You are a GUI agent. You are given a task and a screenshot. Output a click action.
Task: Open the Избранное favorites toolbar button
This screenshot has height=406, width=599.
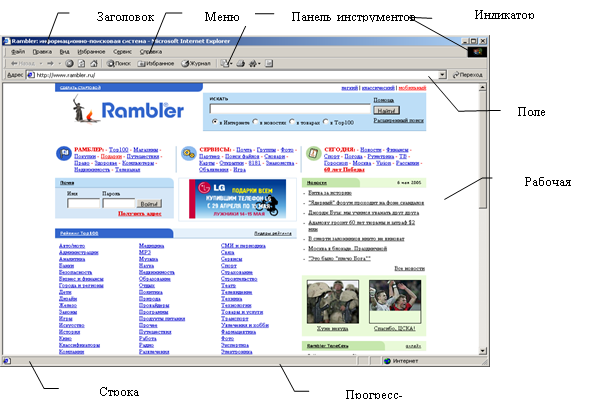click(x=156, y=63)
